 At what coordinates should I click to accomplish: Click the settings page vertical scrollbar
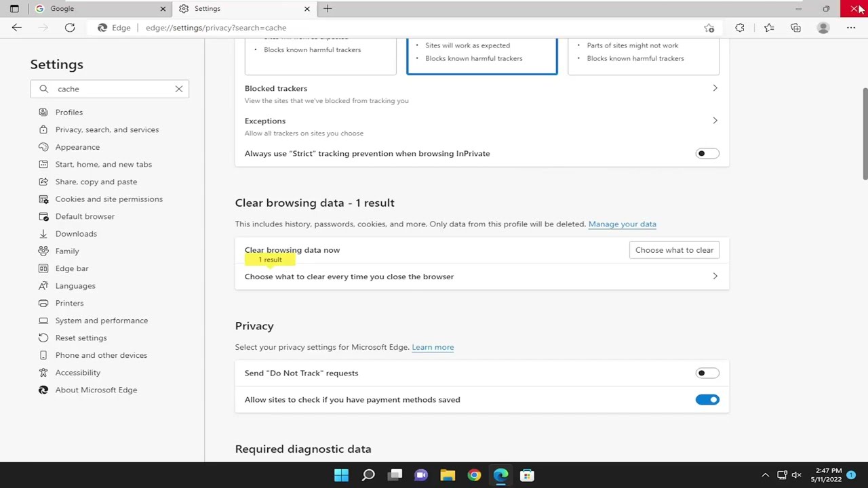click(x=865, y=134)
